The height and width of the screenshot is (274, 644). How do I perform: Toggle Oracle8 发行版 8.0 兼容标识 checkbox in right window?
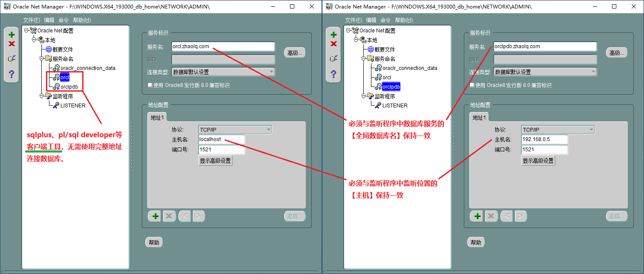472,85
